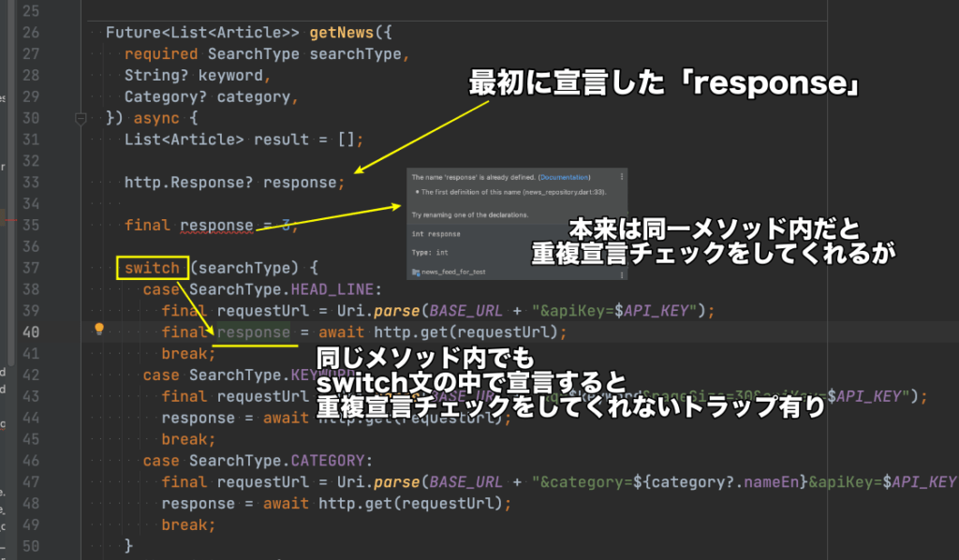Click 'String? keyword' parameter on line 28
959x560 pixels.
pos(194,75)
